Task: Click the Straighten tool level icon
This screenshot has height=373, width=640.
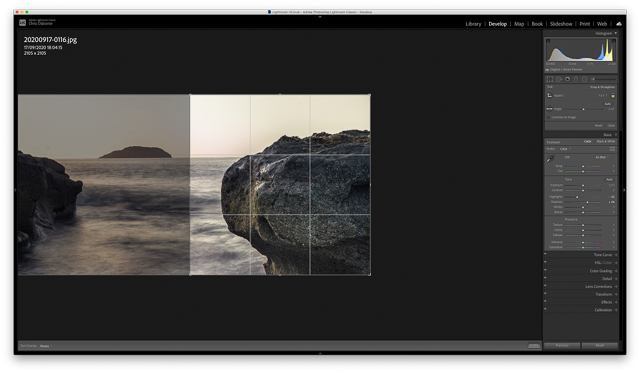Action: coord(549,109)
